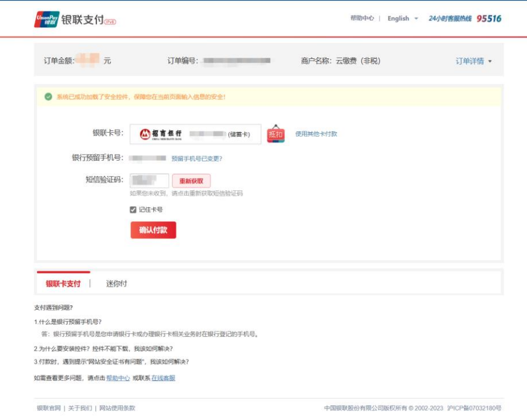527x420 pixels.
Task: Click the IPv6 badge beside 银联支付
Action: [x=110, y=22]
